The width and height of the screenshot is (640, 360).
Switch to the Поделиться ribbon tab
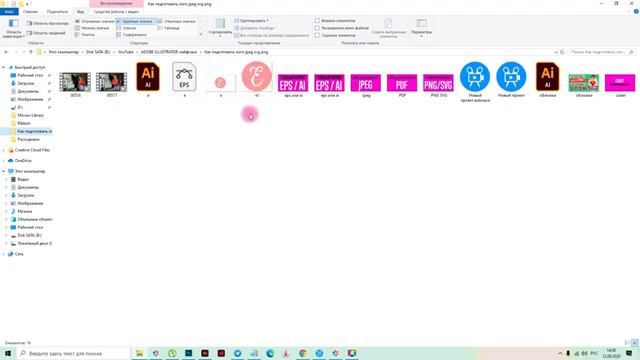point(57,11)
